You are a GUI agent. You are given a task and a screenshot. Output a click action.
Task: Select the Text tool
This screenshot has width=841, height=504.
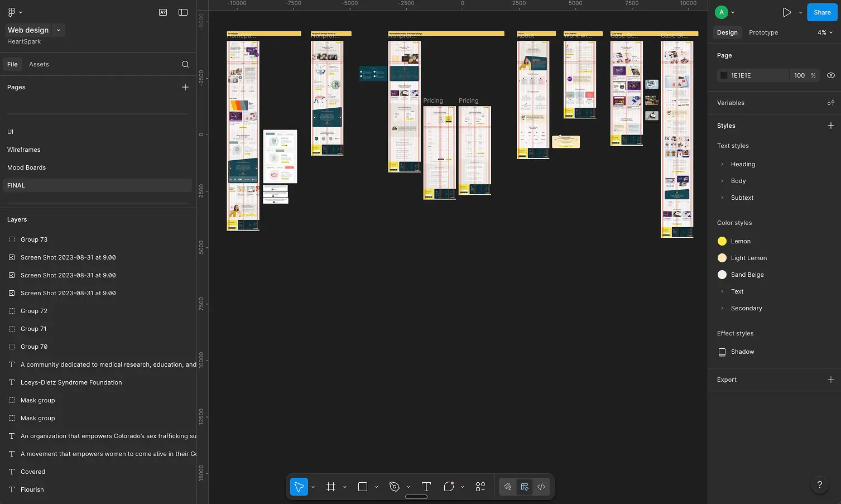[426, 487]
